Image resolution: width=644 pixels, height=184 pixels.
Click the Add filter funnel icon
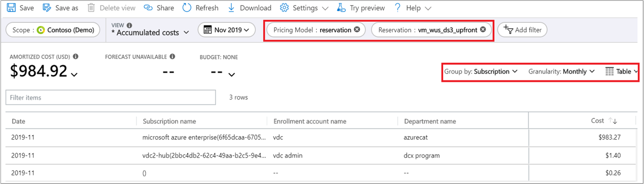click(x=508, y=30)
